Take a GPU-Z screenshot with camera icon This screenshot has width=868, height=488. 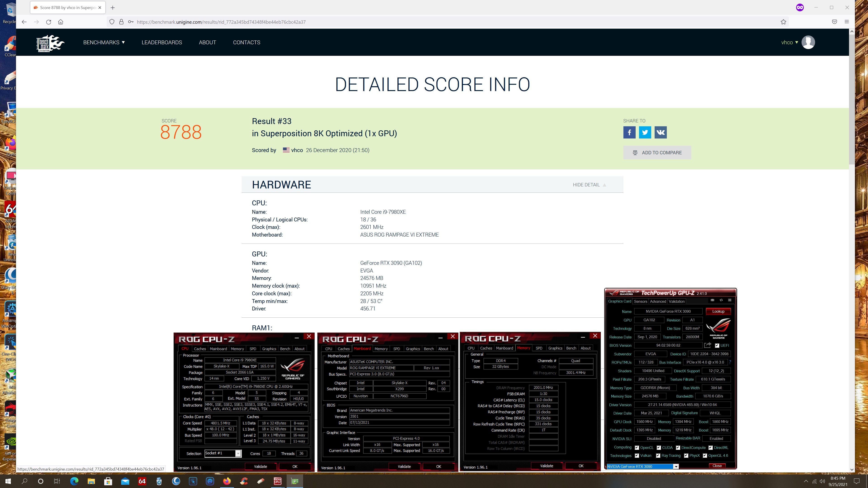712,300
